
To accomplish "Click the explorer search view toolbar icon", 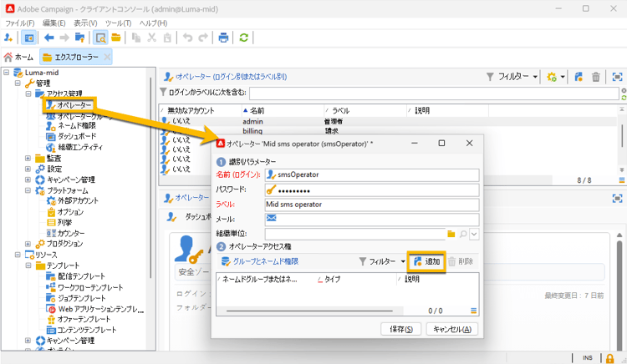I will [x=100, y=38].
